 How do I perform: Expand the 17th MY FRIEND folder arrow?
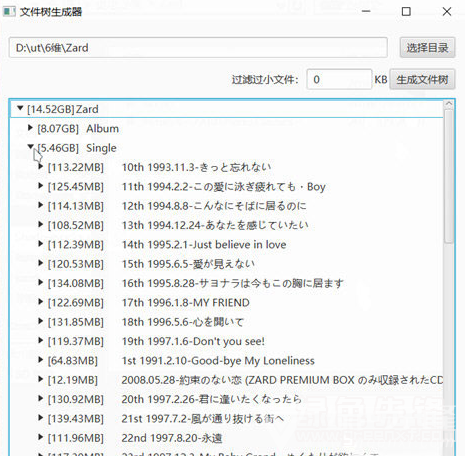tap(40, 302)
